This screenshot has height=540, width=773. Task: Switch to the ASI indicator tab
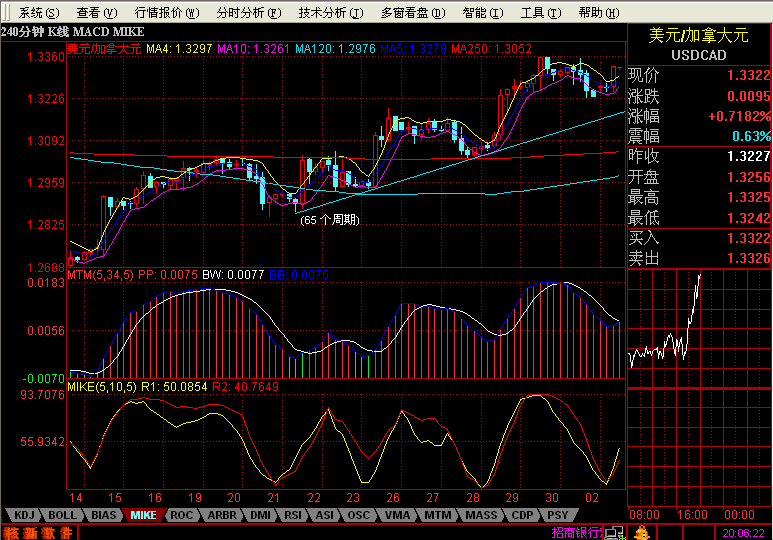pos(324,515)
